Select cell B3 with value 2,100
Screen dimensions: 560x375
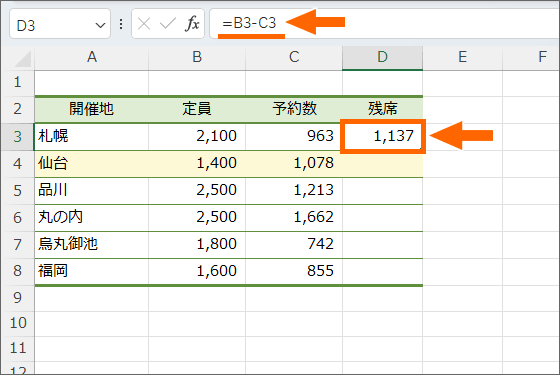197,137
